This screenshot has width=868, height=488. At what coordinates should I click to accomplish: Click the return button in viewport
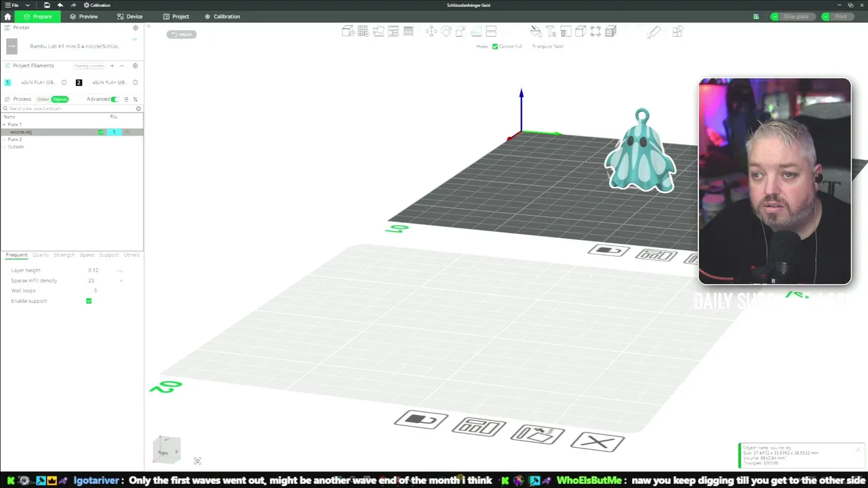[182, 35]
